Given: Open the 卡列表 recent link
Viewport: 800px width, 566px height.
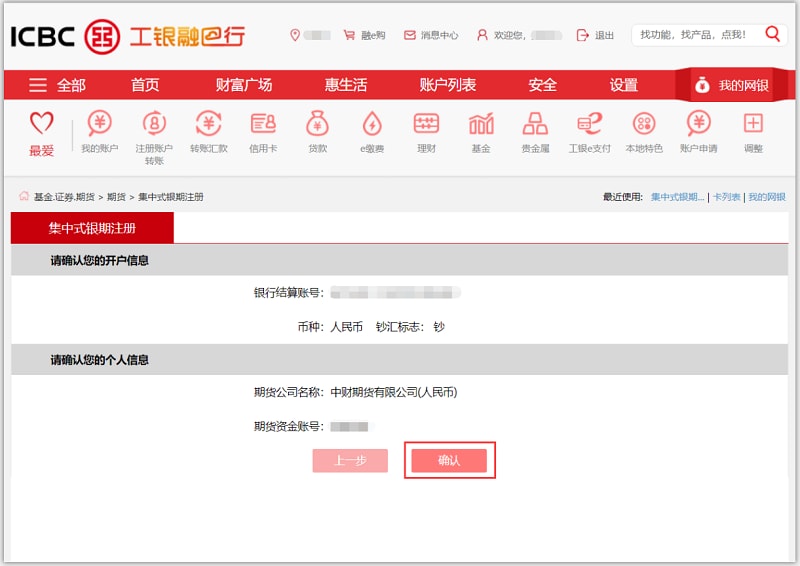Looking at the screenshot, I should 726,197.
